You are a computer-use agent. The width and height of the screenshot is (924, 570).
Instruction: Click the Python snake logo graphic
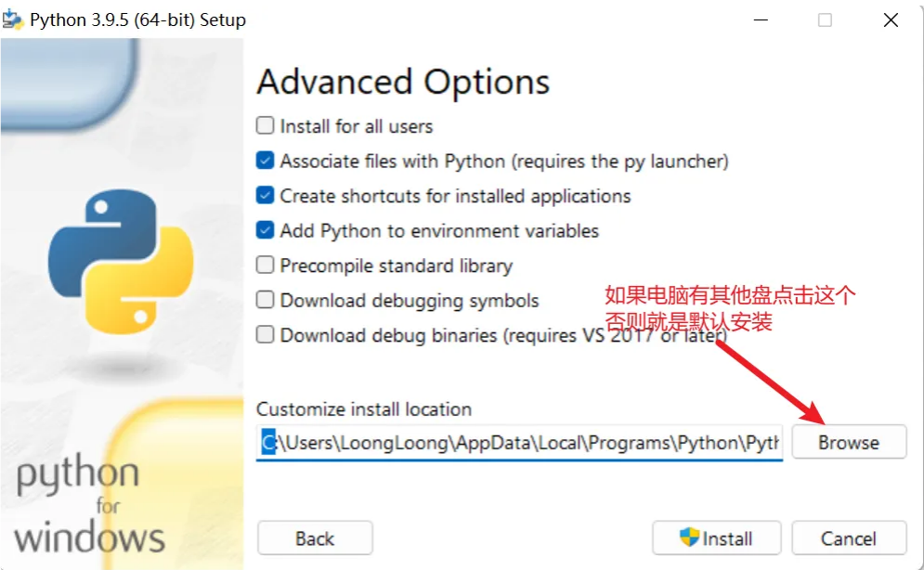click(x=121, y=262)
